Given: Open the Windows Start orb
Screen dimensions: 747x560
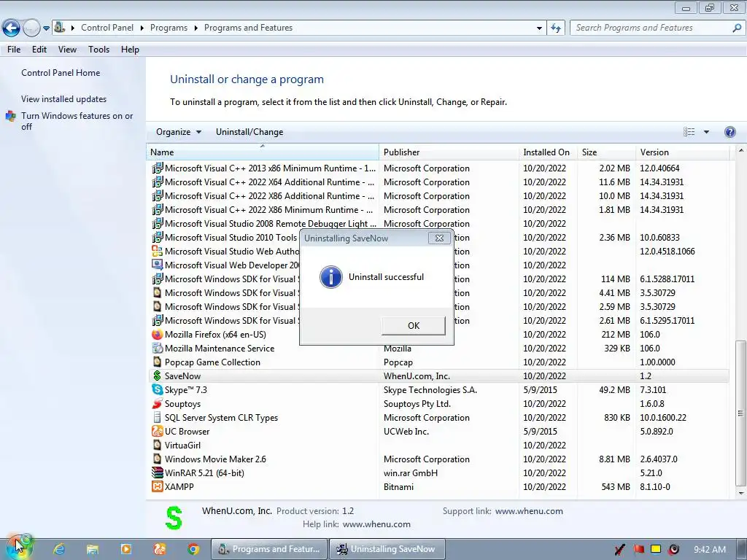Looking at the screenshot, I should click(19, 547).
